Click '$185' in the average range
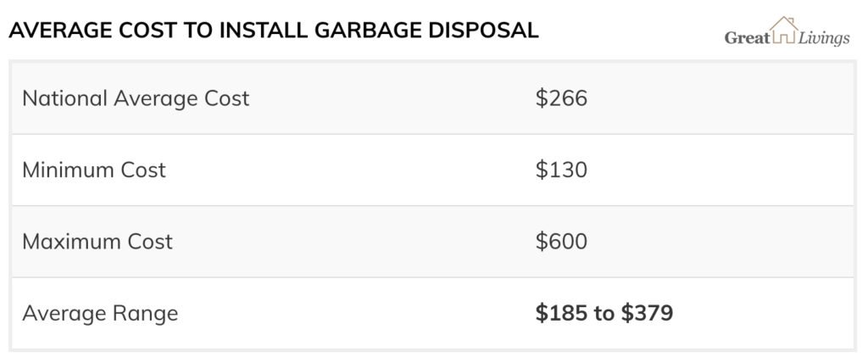This screenshot has height=363, width=868. pos(561,313)
